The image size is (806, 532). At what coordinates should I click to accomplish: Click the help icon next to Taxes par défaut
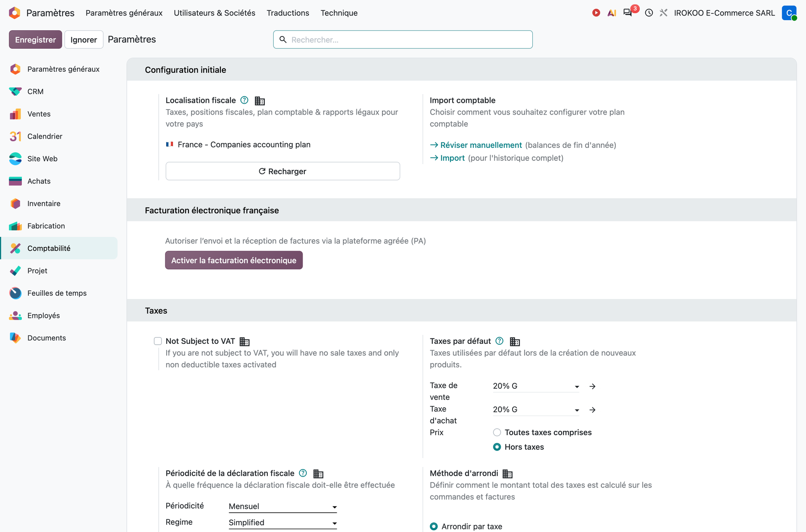[499, 341]
